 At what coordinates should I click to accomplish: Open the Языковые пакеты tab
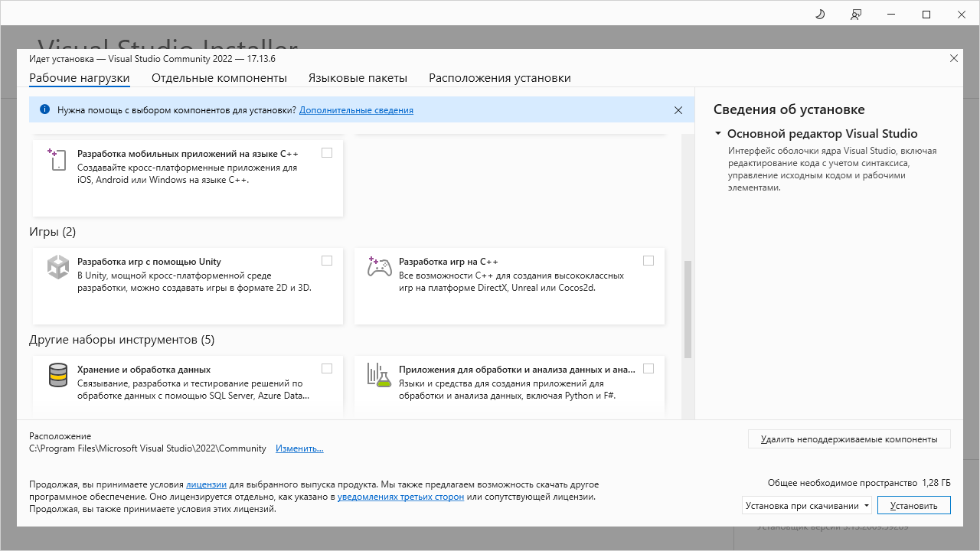point(358,78)
